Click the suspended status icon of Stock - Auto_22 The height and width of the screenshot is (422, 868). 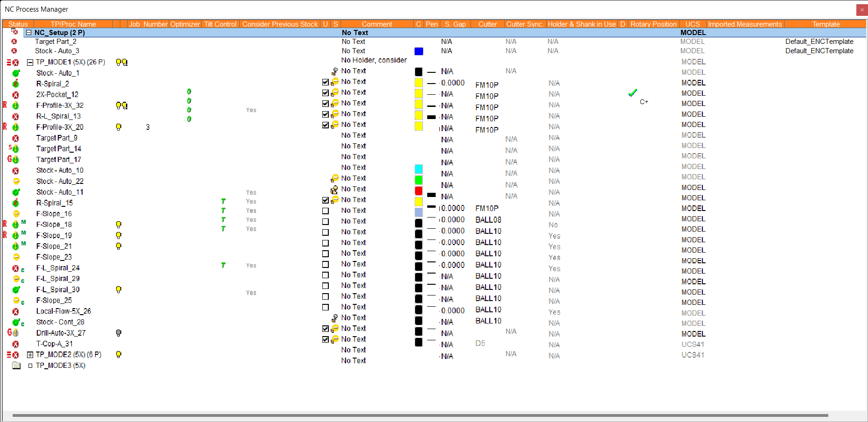tap(16, 181)
